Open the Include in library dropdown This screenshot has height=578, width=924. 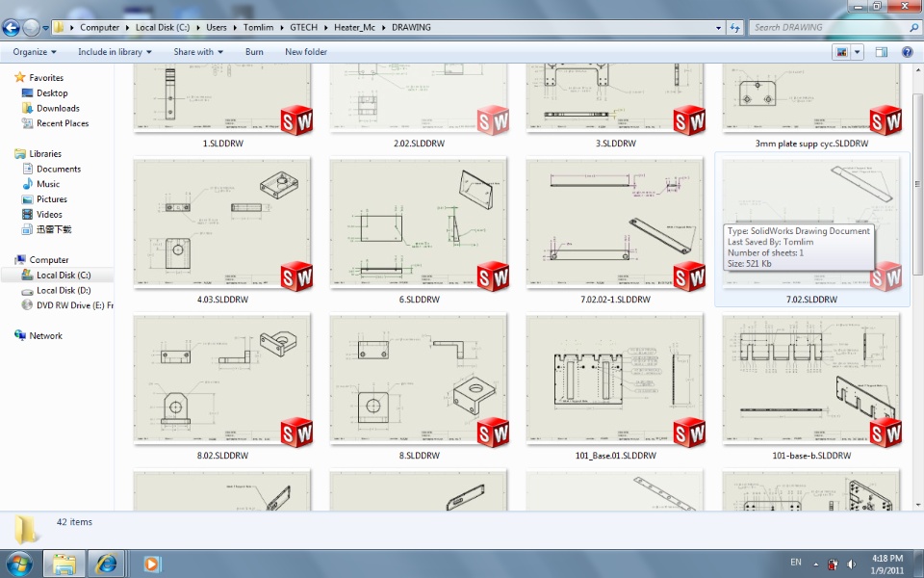pyautogui.click(x=115, y=52)
